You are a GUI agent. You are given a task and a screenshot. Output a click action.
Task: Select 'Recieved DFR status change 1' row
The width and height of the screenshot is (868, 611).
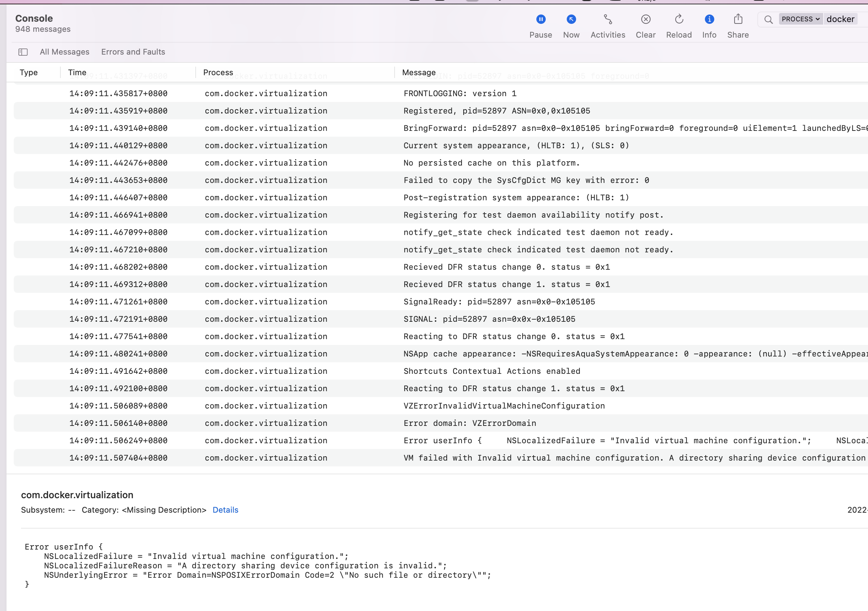[x=441, y=285]
